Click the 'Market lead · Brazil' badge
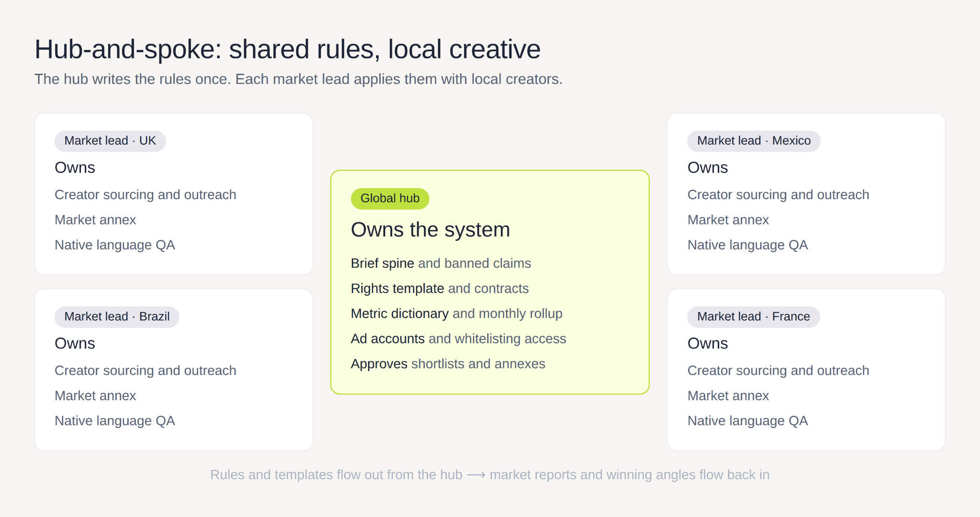980x517 pixels. (117, 316)
